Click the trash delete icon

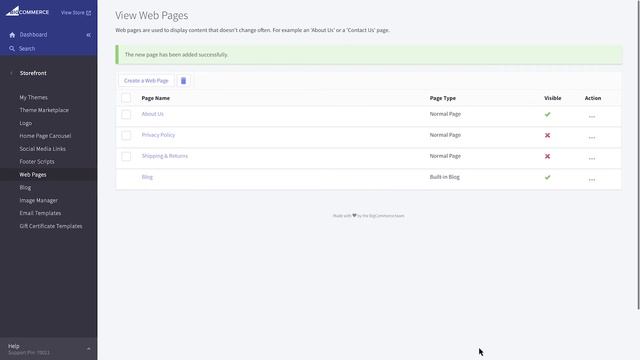click(183, 80)
